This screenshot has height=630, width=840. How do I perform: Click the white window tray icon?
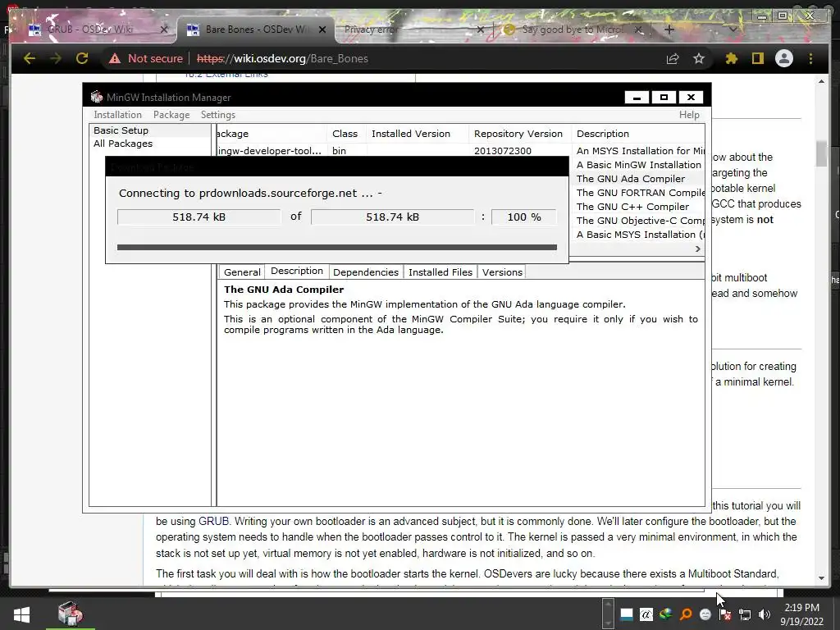(626, 614)
